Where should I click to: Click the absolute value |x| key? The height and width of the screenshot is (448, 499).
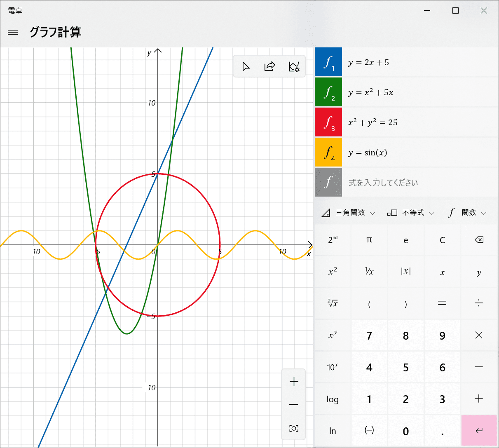pyautogui.click(x=406, y=272)
